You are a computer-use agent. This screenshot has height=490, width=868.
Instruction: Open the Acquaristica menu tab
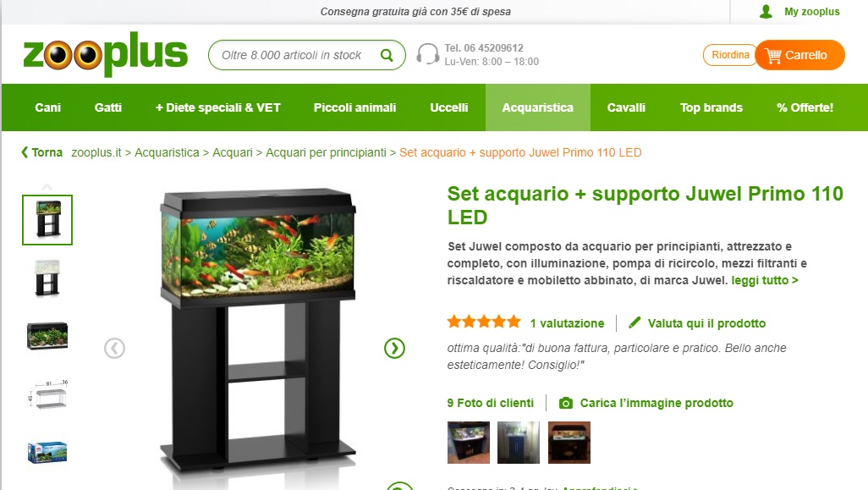tap(537, 107)
